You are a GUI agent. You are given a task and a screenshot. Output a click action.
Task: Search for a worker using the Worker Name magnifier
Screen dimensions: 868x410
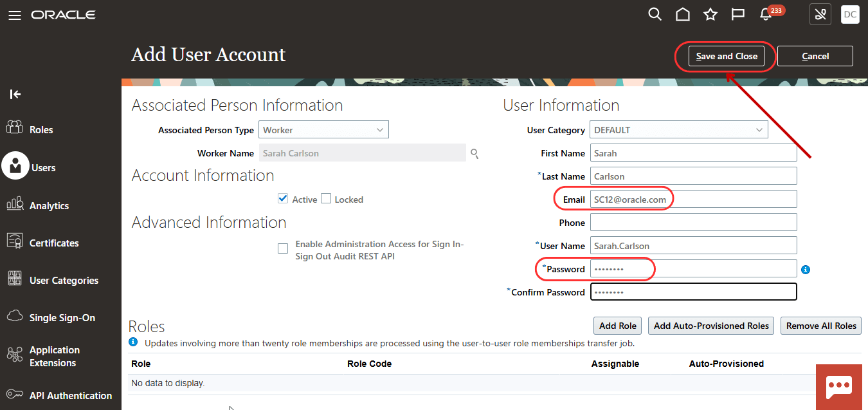pos(474,154)
